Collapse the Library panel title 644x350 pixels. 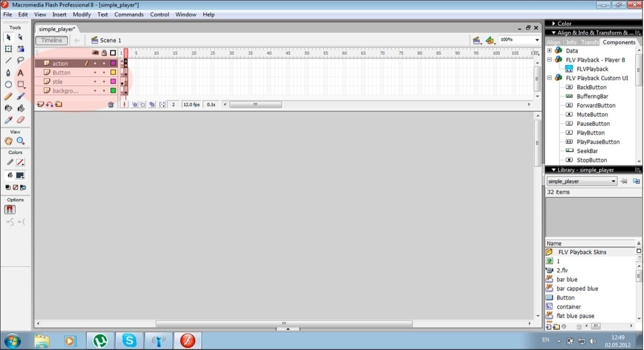(554, 170)
